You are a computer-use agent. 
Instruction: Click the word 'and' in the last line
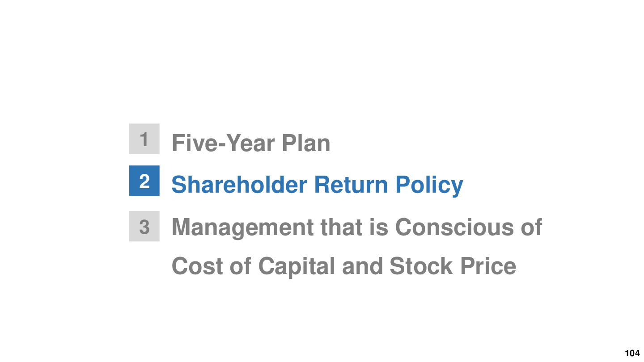pos(362,266)
